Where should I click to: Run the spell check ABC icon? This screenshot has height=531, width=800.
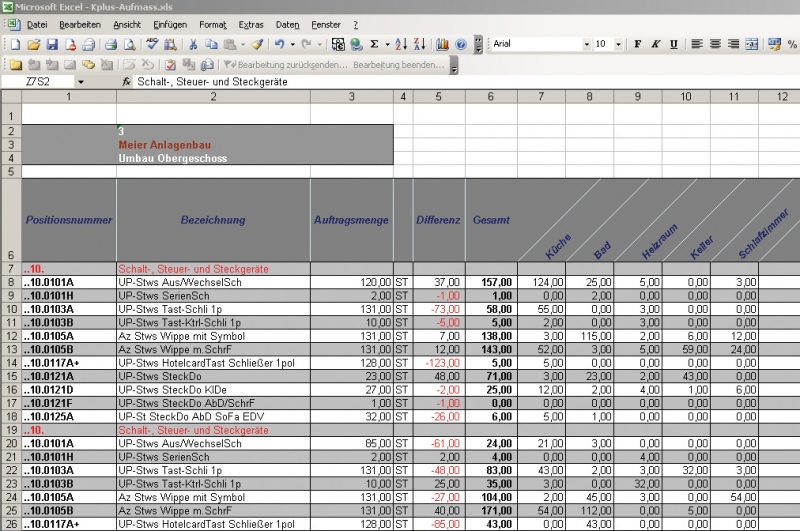152,45
